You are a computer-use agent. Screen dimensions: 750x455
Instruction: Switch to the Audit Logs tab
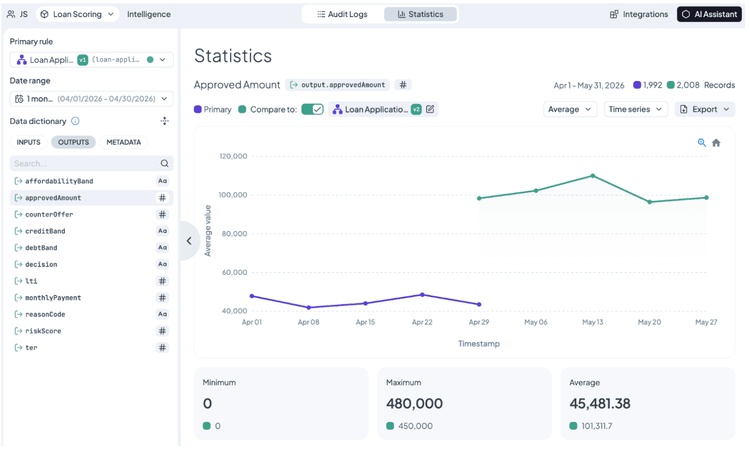(x=342, y=14)
